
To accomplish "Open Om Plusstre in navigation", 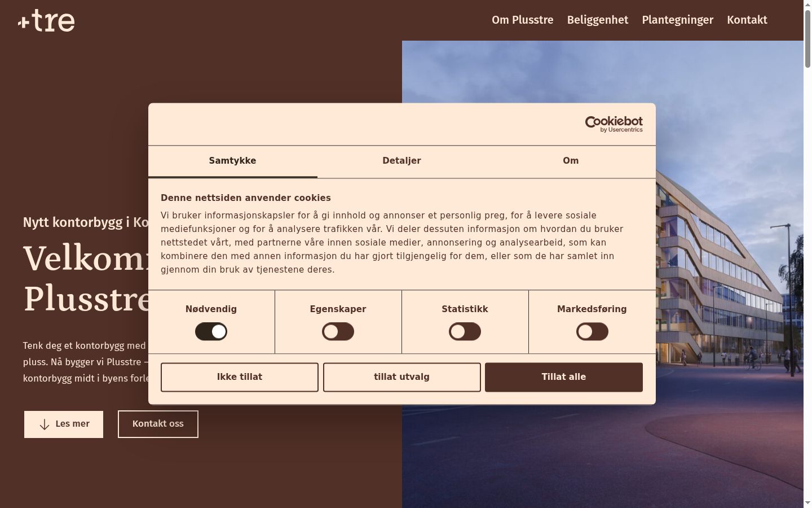I will coord(522,20).
